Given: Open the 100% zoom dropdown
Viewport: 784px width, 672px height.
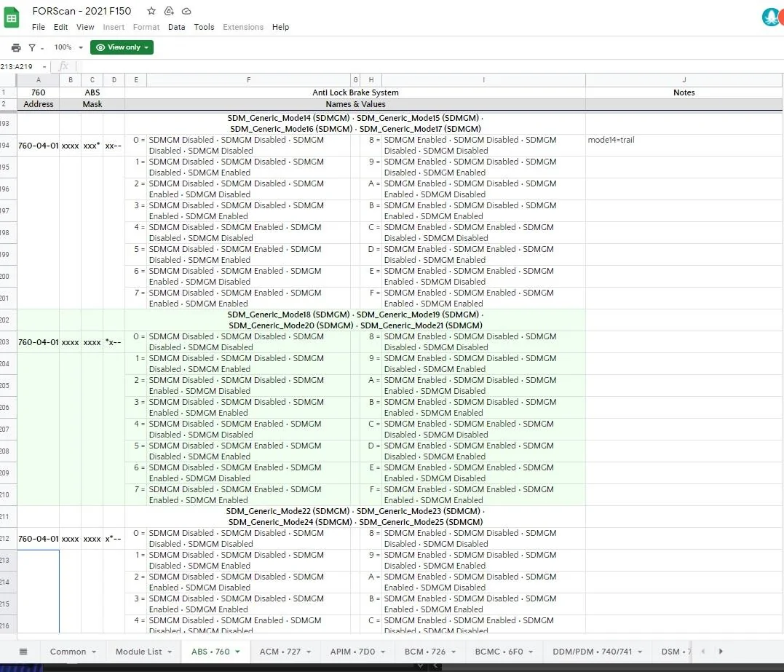Looking at the screenshot, I should (68, 47).
